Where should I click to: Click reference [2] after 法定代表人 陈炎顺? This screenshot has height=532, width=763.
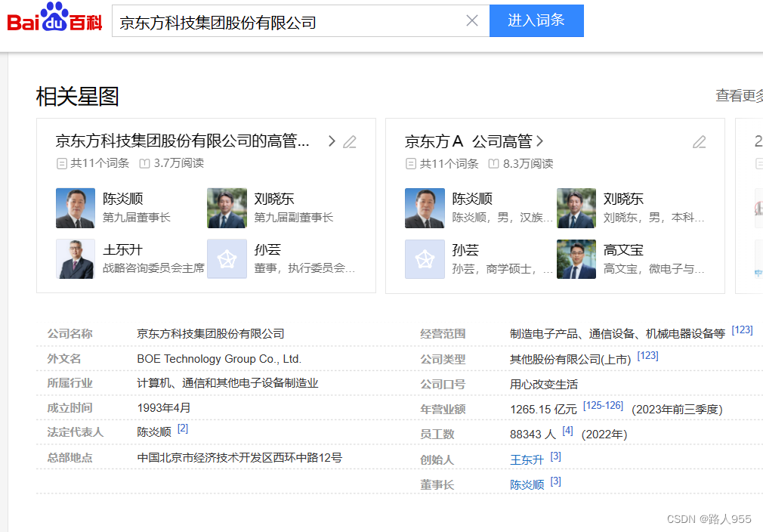point(183,428)
